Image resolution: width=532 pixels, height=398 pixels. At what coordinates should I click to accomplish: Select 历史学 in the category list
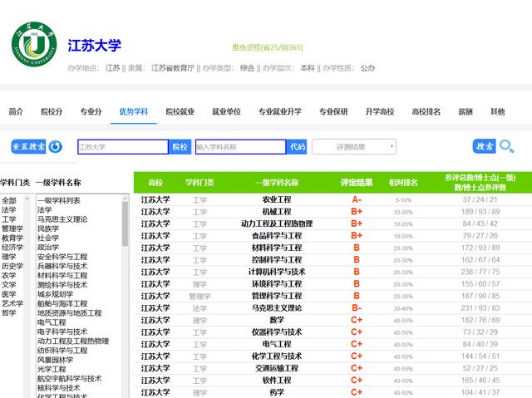12,266
